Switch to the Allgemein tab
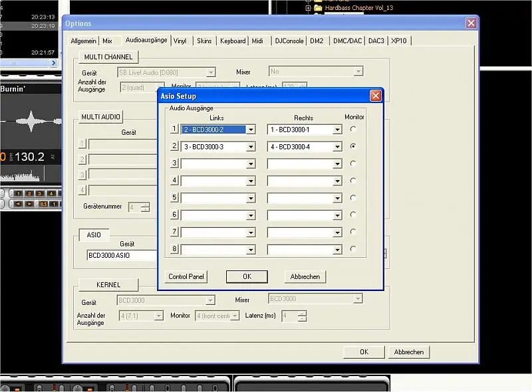The image size is (532, 392). [x=84, y=41]
